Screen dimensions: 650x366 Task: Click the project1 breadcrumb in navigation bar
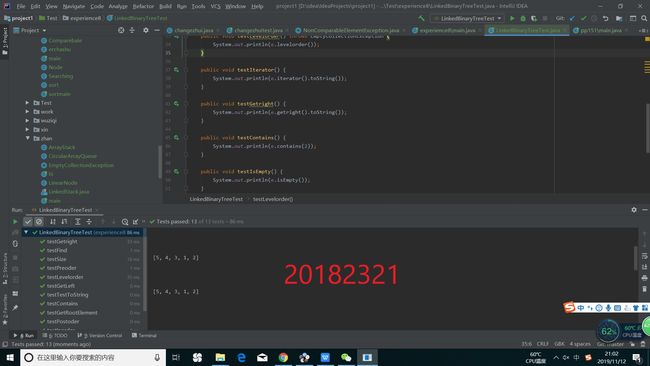(x=19, y=18)
